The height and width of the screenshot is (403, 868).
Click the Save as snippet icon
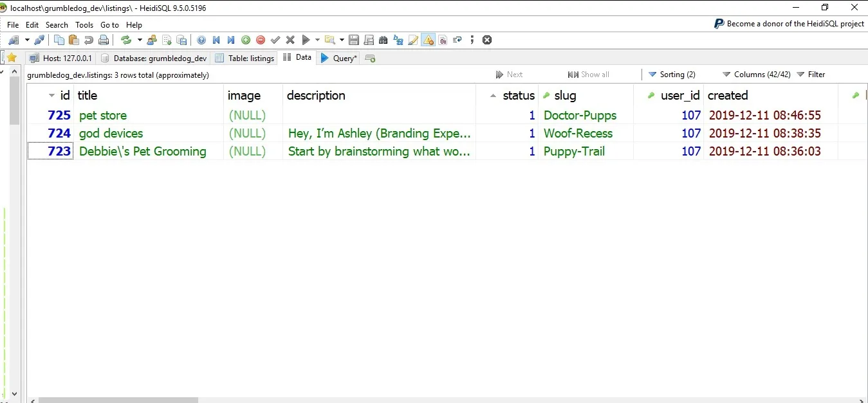369,40
